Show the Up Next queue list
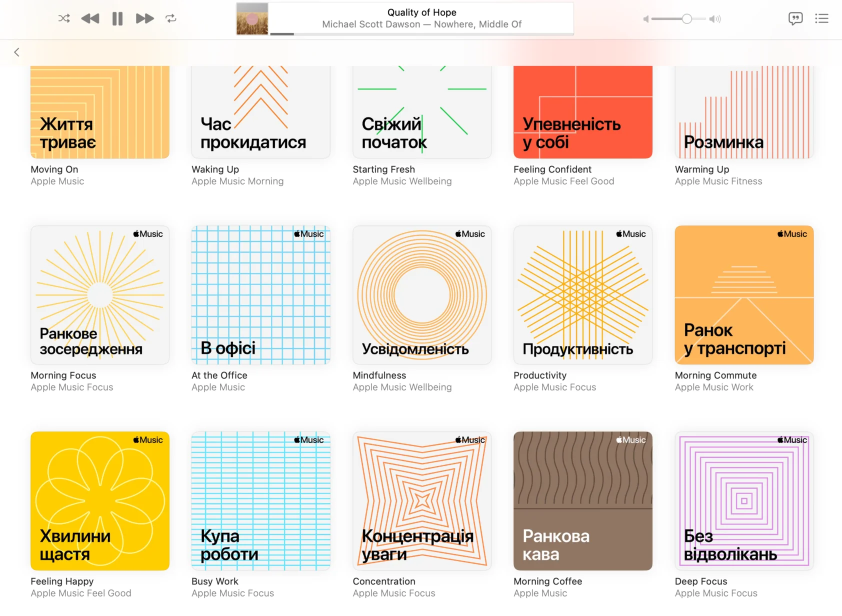 tap(821, 19)
